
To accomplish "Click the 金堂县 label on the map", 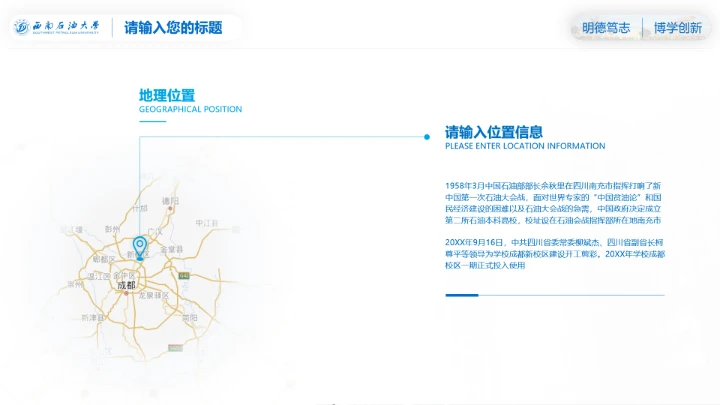I will tap(172, 249).
